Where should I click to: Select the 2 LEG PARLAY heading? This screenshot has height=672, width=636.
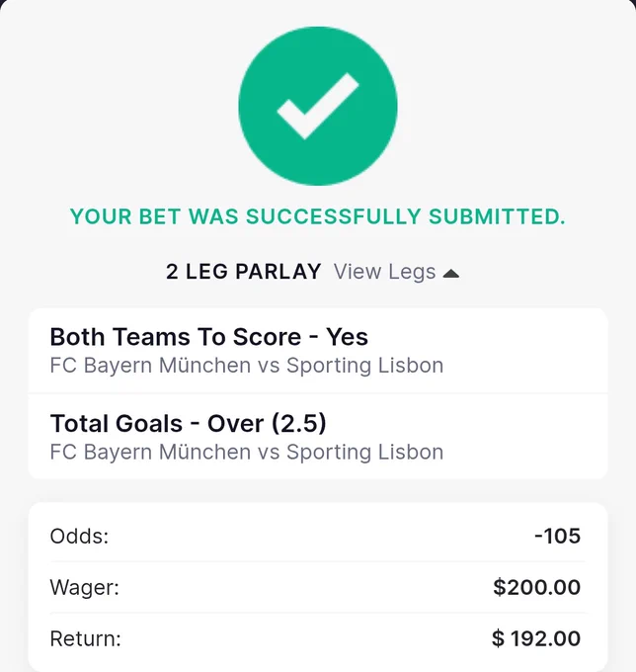pyautogui.click(x=243, y=272)
